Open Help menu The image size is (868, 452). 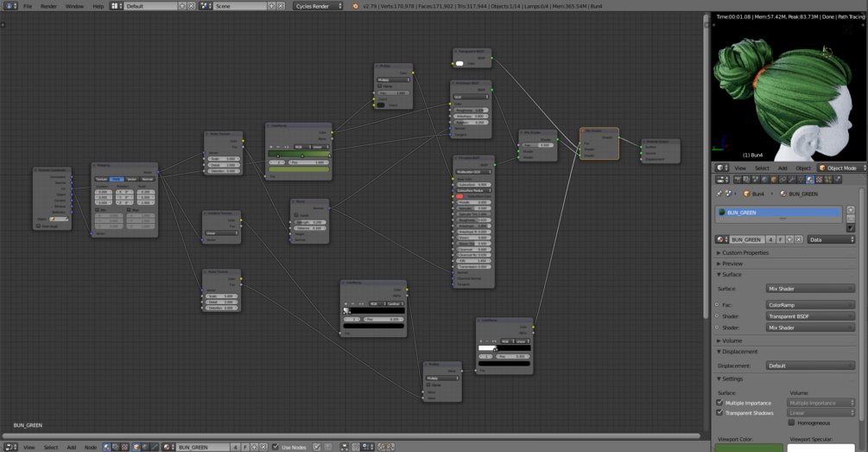point(98,6)
